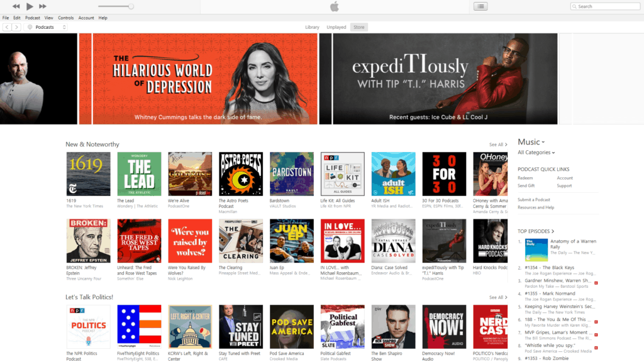
Task: Select the Store tab
Action: point(359,27)
